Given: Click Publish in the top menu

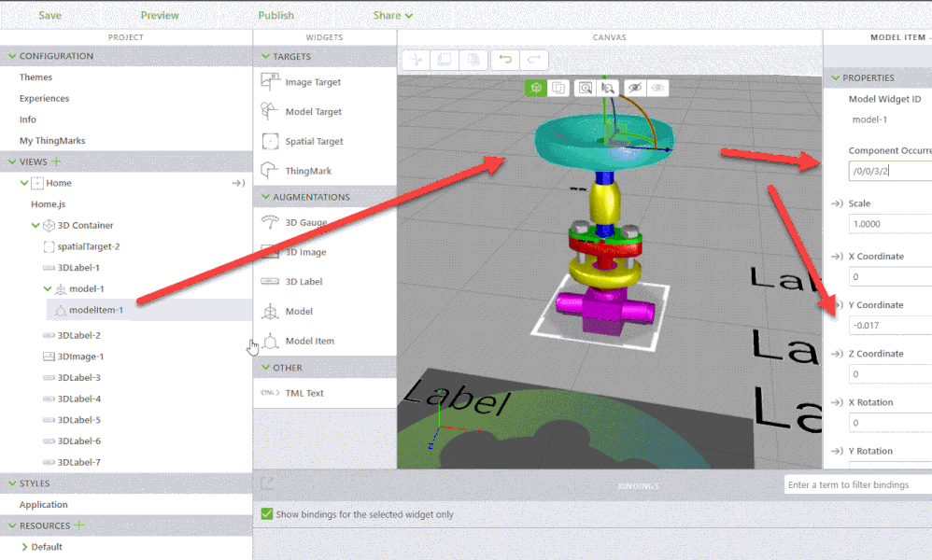Looking at the screenshot, I should [x=275, y=16].
